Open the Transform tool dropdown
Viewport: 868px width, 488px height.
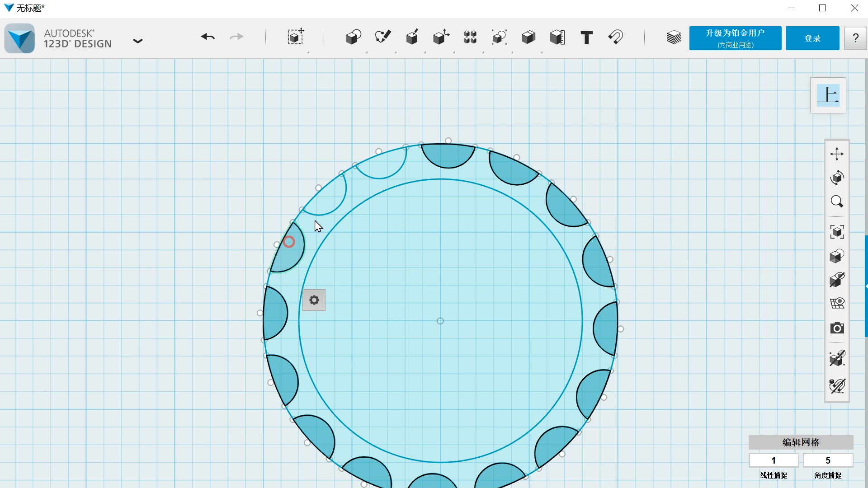tap(295, 38)
